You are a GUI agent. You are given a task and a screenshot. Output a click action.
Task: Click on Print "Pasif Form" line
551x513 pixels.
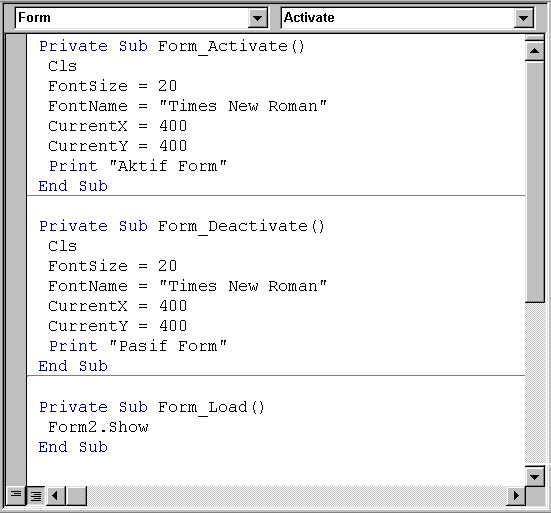click(x=138, y=346)
